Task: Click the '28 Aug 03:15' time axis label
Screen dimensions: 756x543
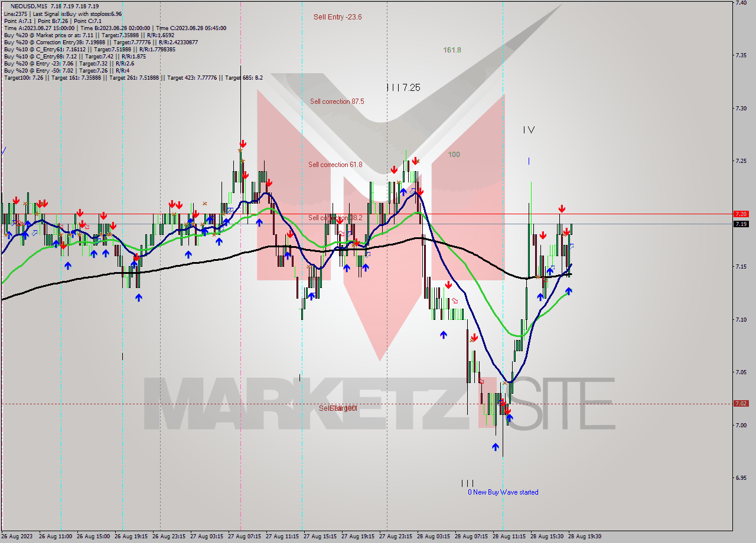Action: coord(434,537)
